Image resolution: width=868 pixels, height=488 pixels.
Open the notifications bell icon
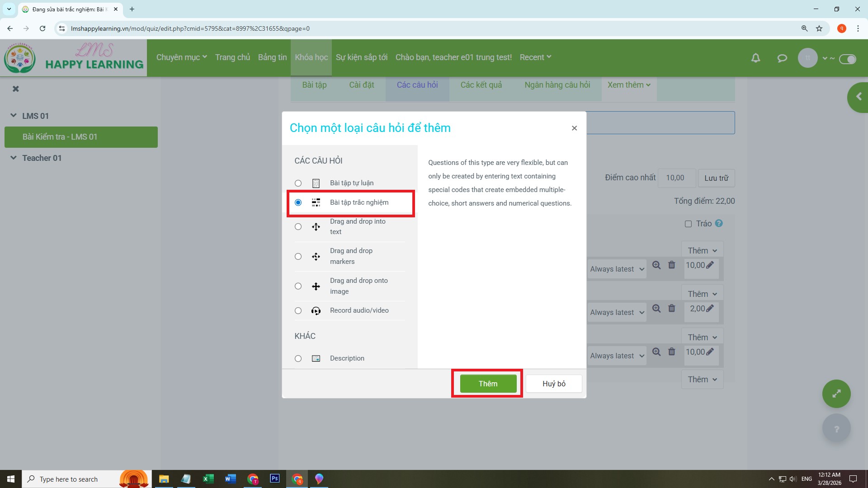755,58
